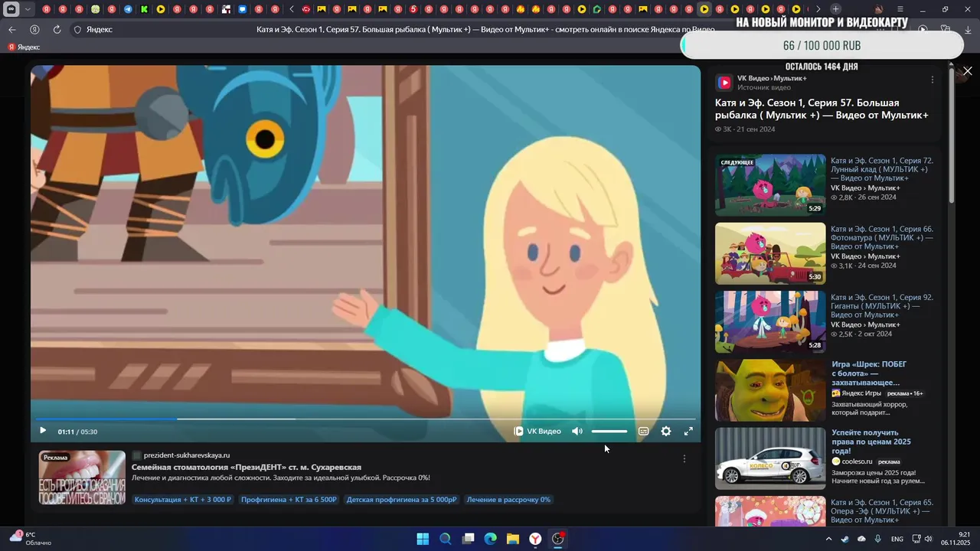This screenshot has width=980, height=551.
Task: Open the Windows Start menu
Action: tap(423, 539)
